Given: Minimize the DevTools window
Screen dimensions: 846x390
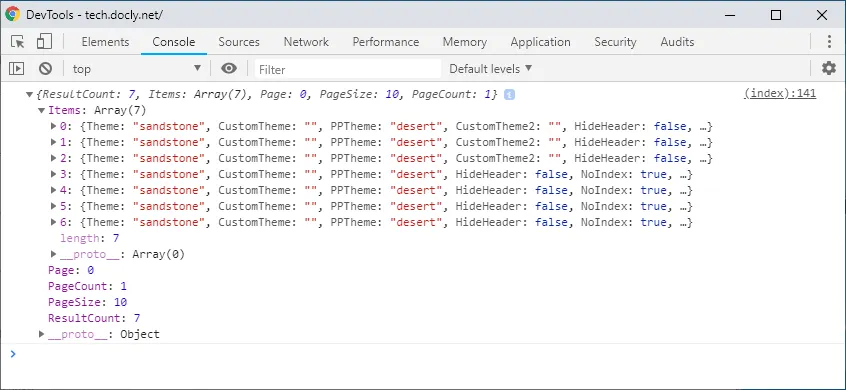Looking at the screenshot, I should coord(730,15).
